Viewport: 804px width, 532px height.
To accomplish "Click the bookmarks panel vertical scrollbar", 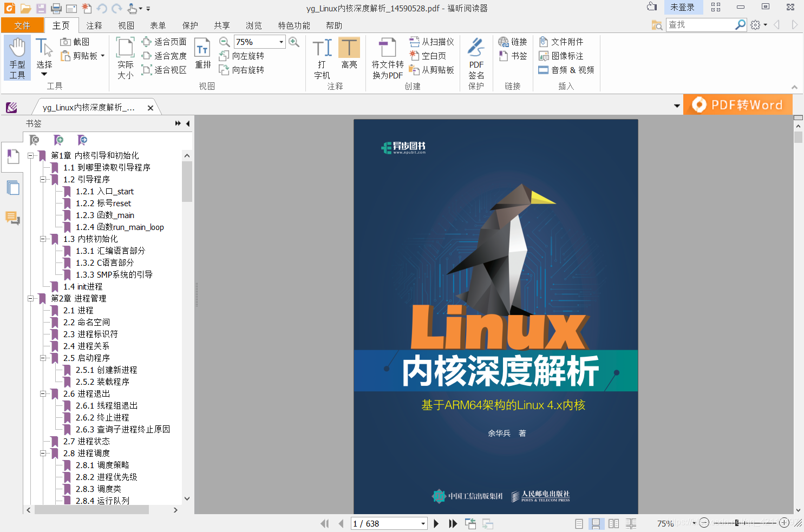I will (187, 182).
